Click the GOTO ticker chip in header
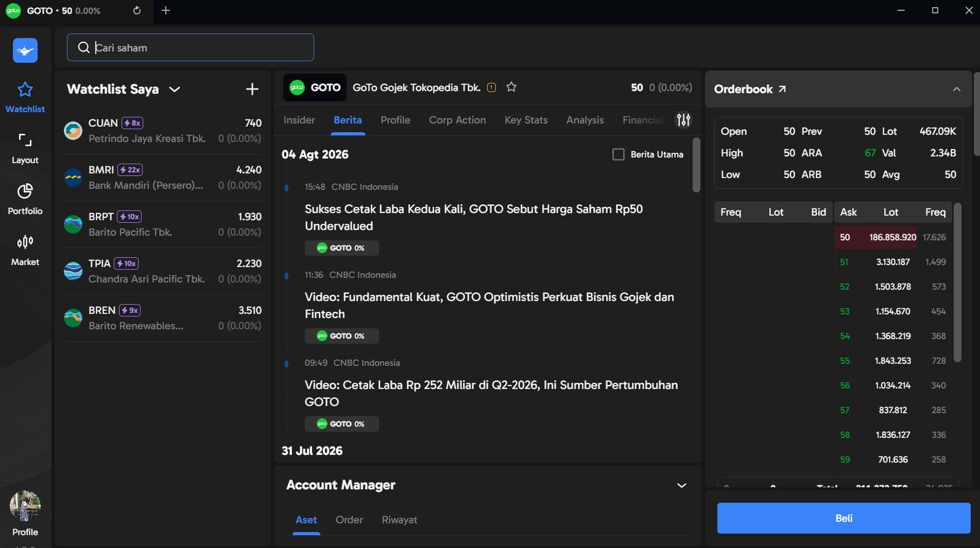The image size is (980, 548). pyautogui.click(x=315, y=87)
